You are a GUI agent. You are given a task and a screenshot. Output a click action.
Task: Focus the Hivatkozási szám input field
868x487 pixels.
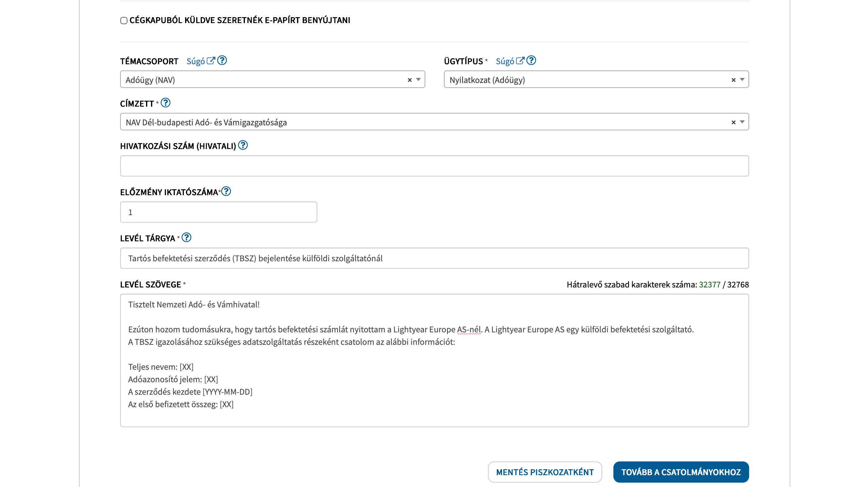coord(434,166)
